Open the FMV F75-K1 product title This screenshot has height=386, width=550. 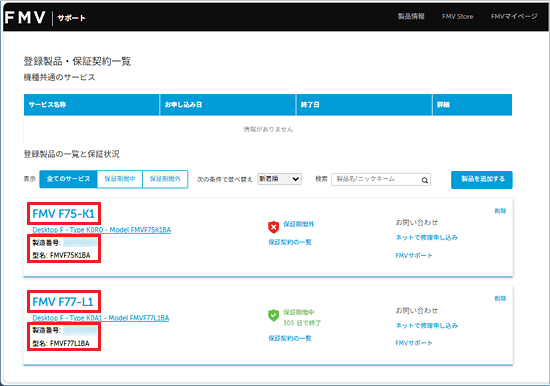click(63, 214)
